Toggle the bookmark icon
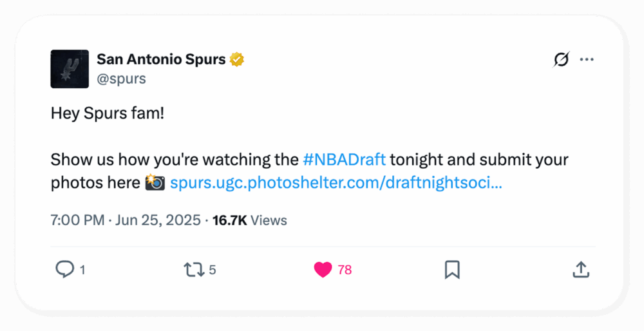 click(x=452, y=269)
